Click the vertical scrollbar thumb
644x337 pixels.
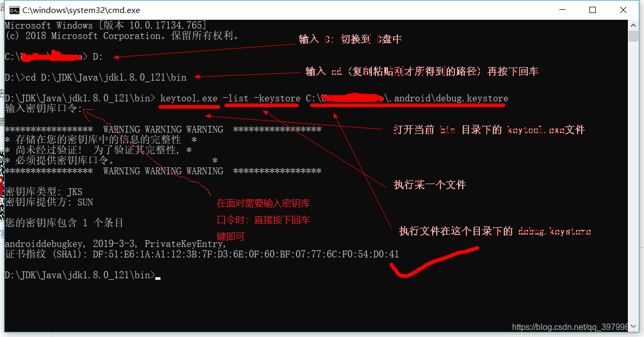pyautogui.click(x=633, y=36)
